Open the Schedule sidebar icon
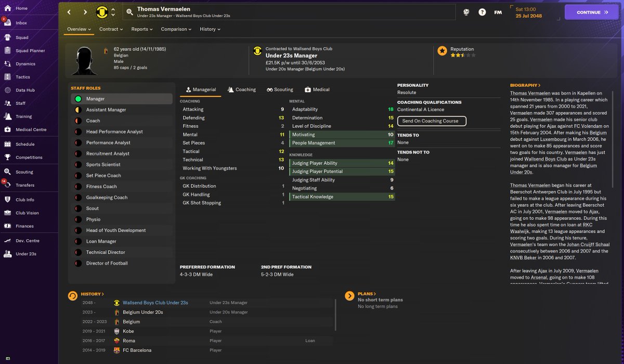This screenshot has height=364, width=624. pyautogui.click(x=7, y=144)
